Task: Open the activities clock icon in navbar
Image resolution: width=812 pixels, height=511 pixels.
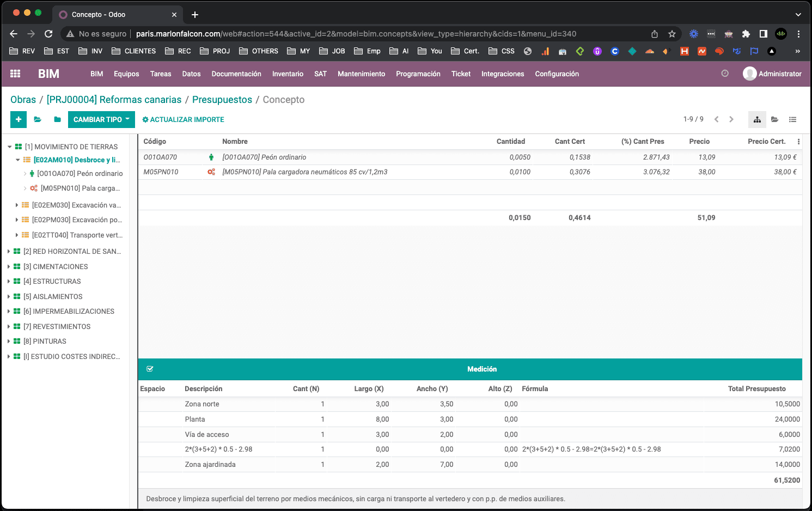Action: tap(725, 74)
